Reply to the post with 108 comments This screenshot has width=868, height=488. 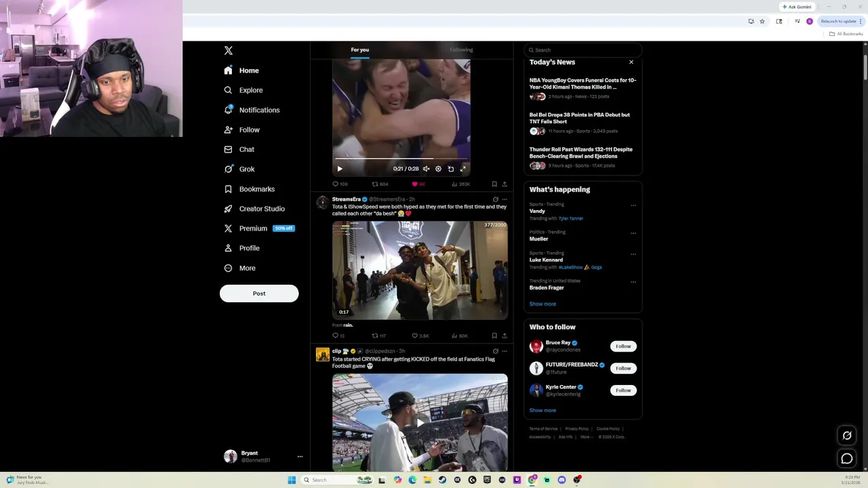pyautogui.click(x=340, y=184)
